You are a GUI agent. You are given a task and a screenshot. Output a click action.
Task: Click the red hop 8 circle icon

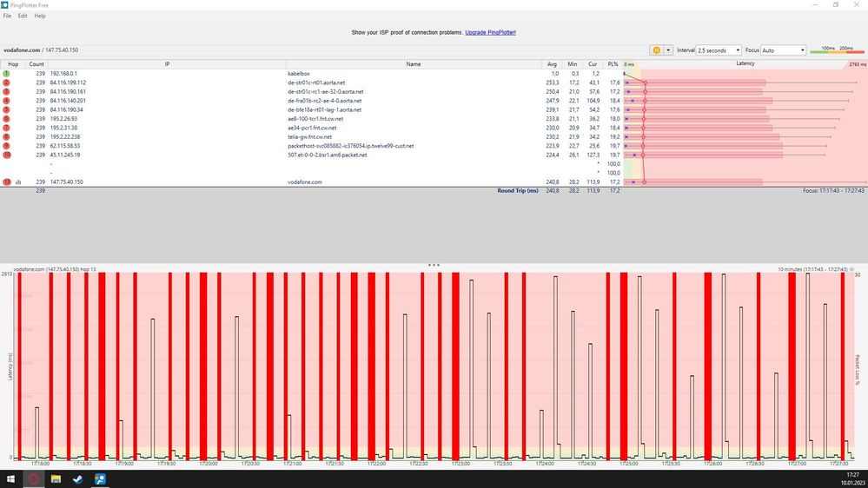point(7,136)
